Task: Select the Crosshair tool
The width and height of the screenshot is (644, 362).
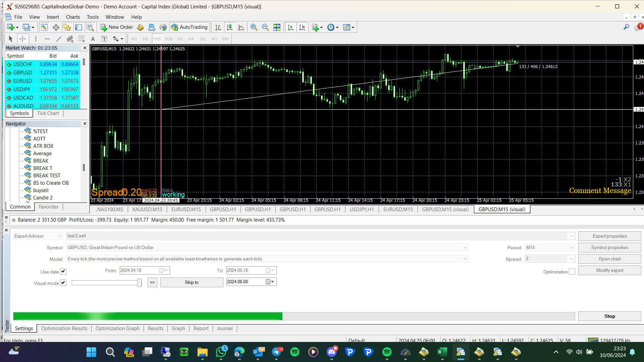Action: tap(22, 39)
